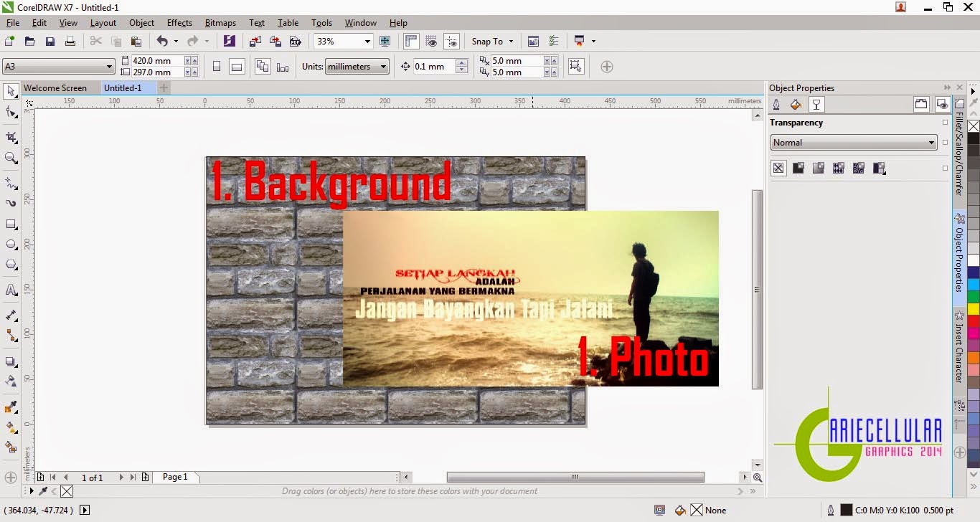Click the Print icon in the toolbar
980x522 pixels.
70,42
